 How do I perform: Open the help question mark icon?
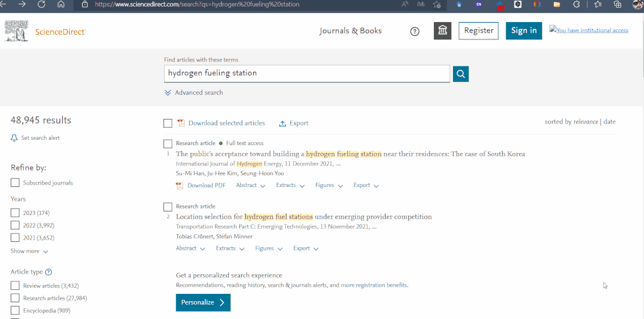(x=415, y=31)
